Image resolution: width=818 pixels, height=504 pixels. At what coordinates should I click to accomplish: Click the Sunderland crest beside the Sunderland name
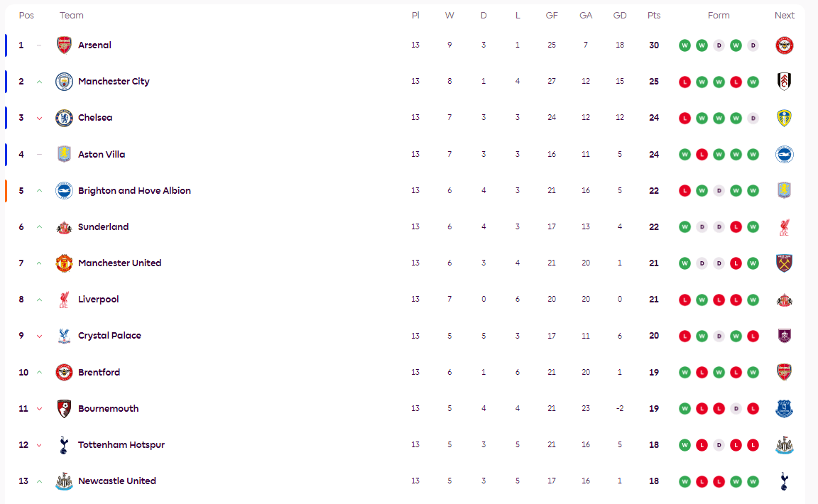click(x=64, y=227)
